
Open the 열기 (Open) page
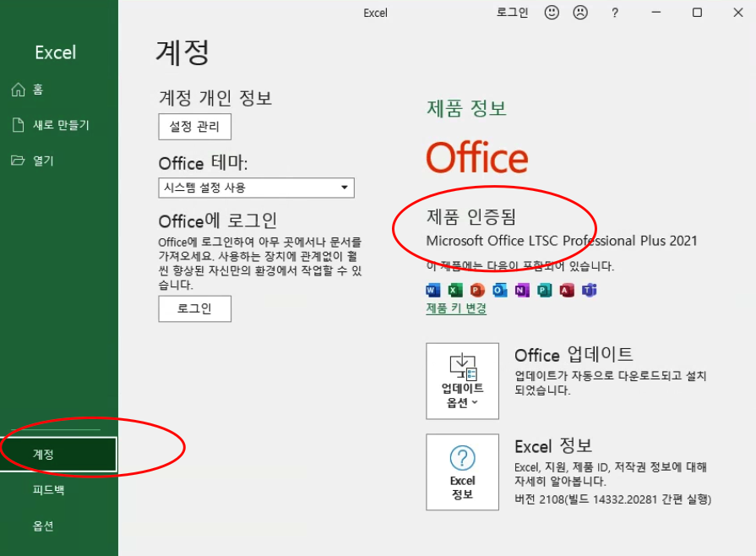59,161
